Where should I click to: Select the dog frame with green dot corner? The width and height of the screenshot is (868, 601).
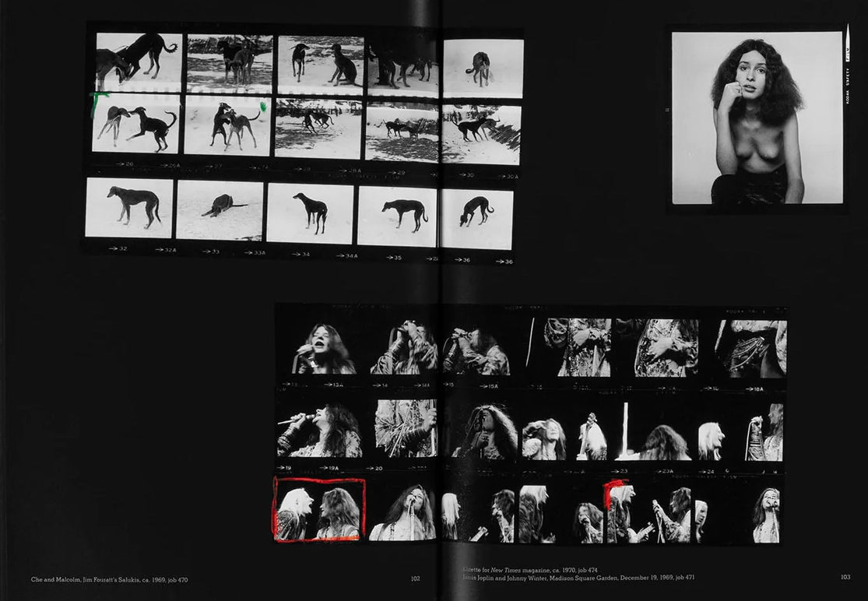(227, 125)
